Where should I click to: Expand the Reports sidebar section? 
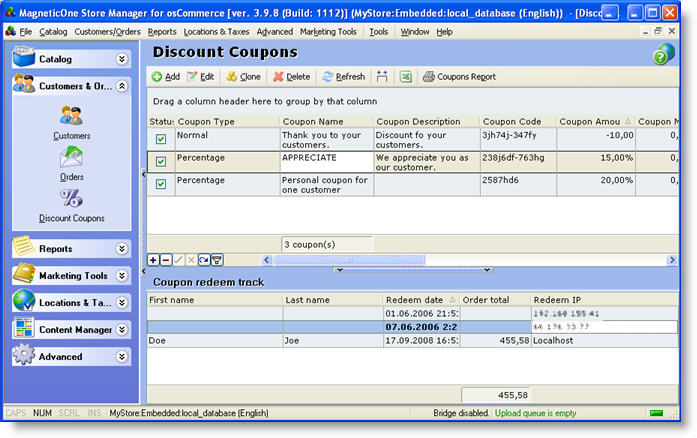(x=122, y=249)
